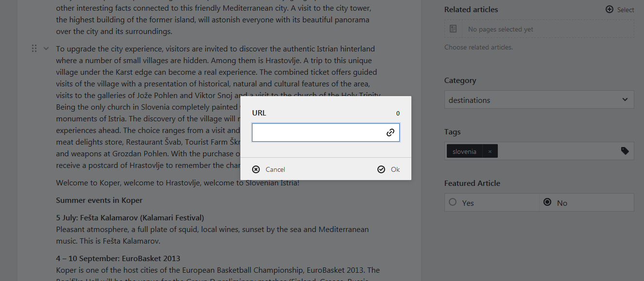This screenshot has height=281, width=644.
Task: Click the Related articles heading
Action: 471,9
